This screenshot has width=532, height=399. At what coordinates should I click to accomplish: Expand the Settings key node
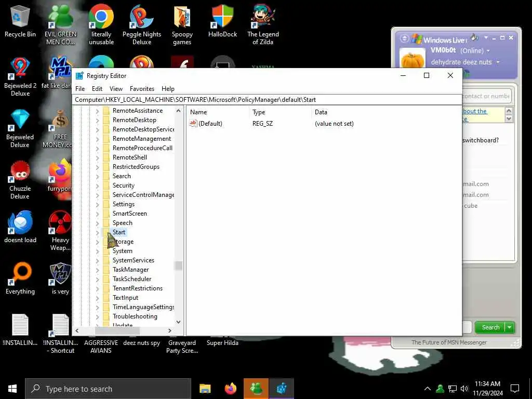97,204
